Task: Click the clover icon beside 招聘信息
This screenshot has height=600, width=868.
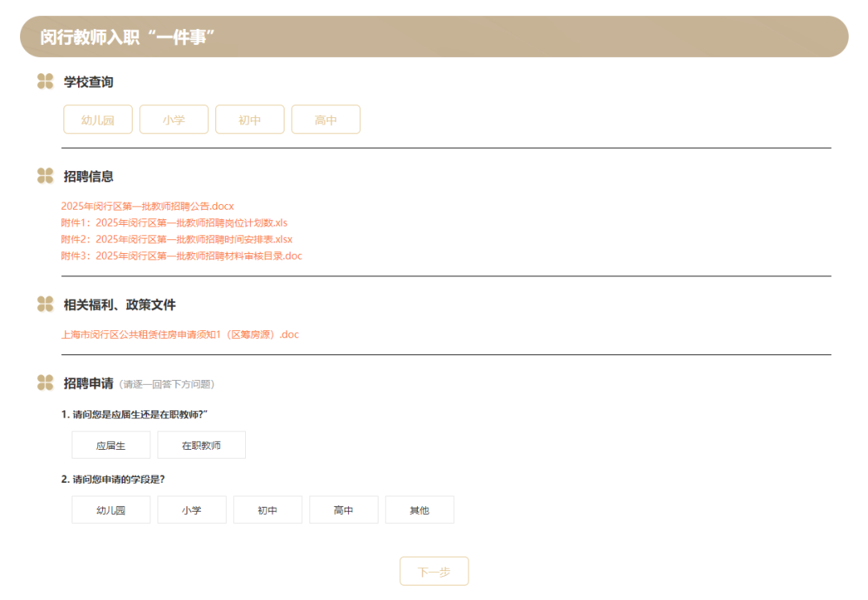Action: tap(46, 176)
